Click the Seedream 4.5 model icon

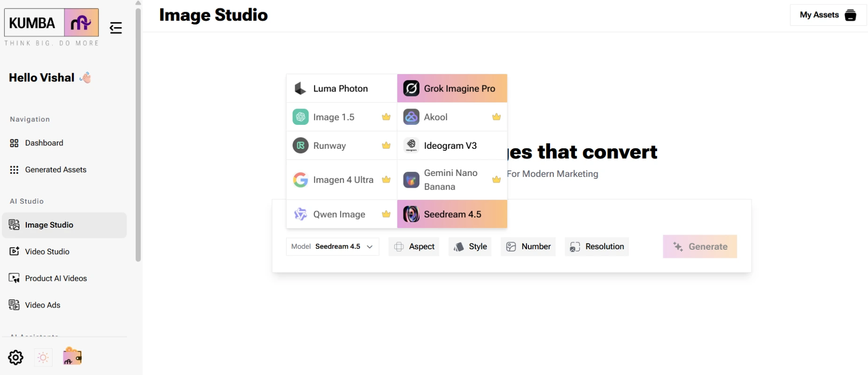point(411,214)
